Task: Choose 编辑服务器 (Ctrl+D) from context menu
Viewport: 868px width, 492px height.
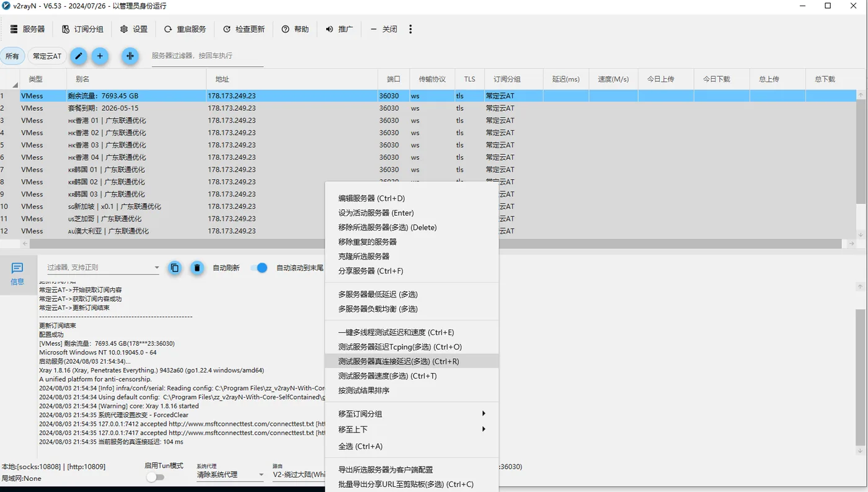Action: tap(412, 198)
